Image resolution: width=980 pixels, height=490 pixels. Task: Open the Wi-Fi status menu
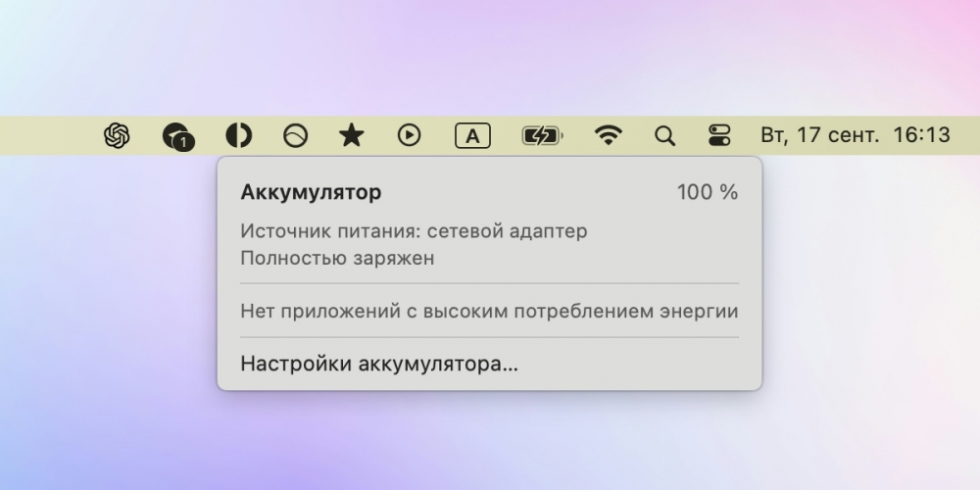(x=609, y=135)
